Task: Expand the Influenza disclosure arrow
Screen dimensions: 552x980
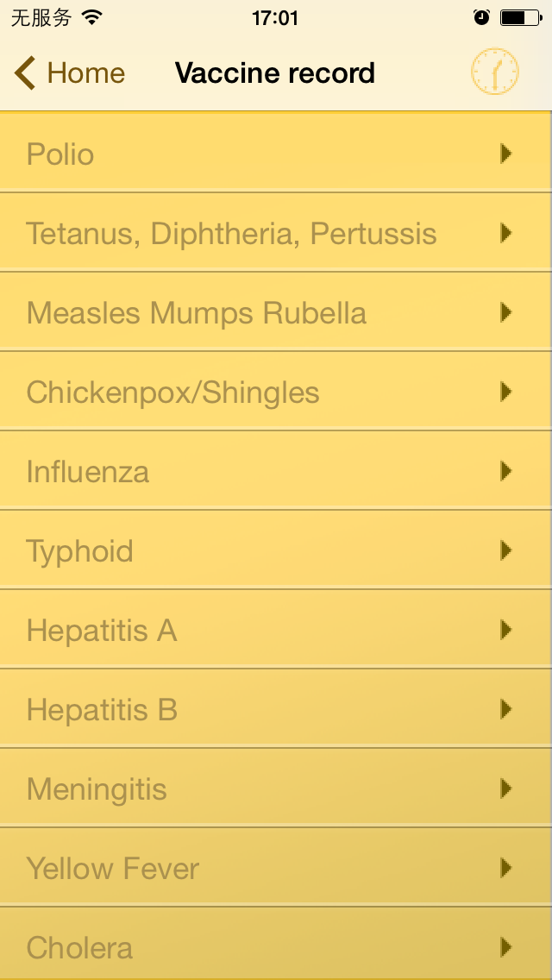Action: click(x=505, y=471)
